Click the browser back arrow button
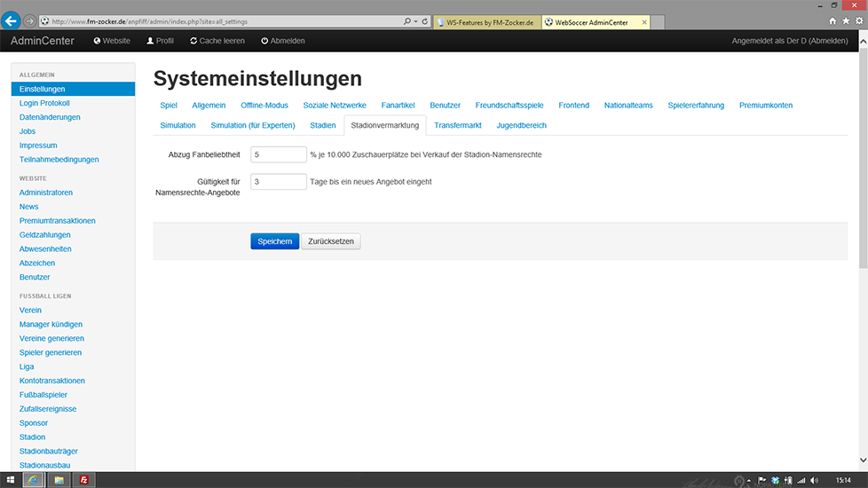The image size is (868, 488). click(12, 20)
